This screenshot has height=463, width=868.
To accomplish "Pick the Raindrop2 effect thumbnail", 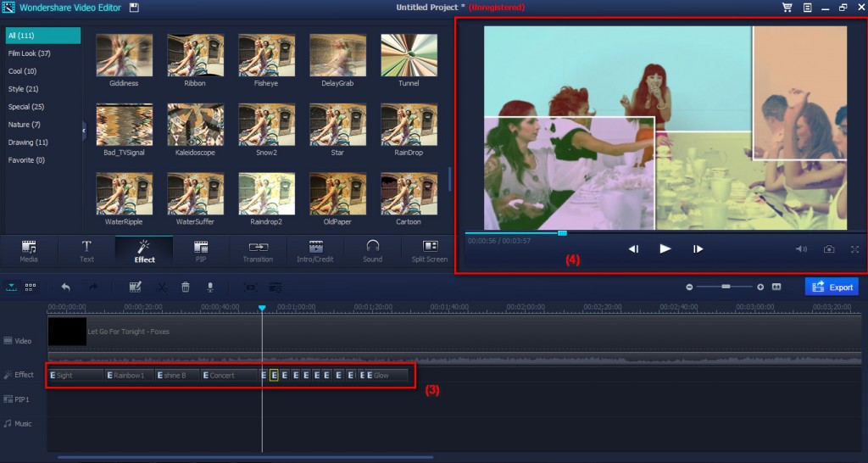I will pyautogui.click(x=266, y=193).
